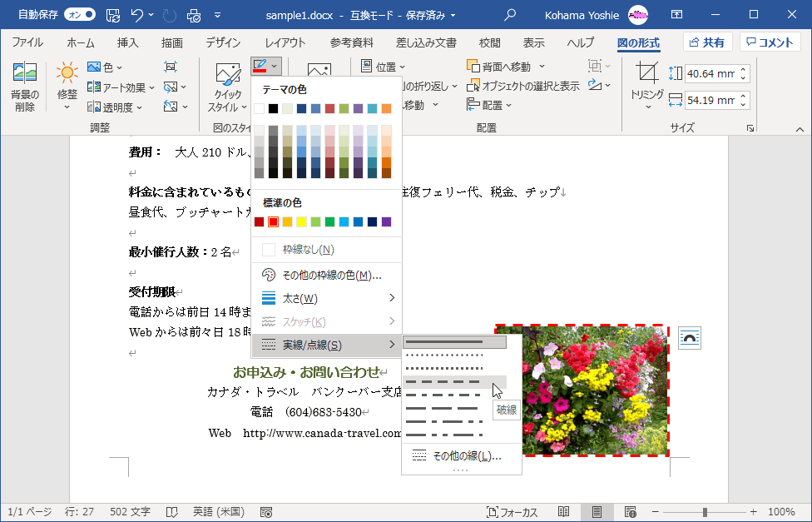Click the Save icon in title bar

coord(113,15)
